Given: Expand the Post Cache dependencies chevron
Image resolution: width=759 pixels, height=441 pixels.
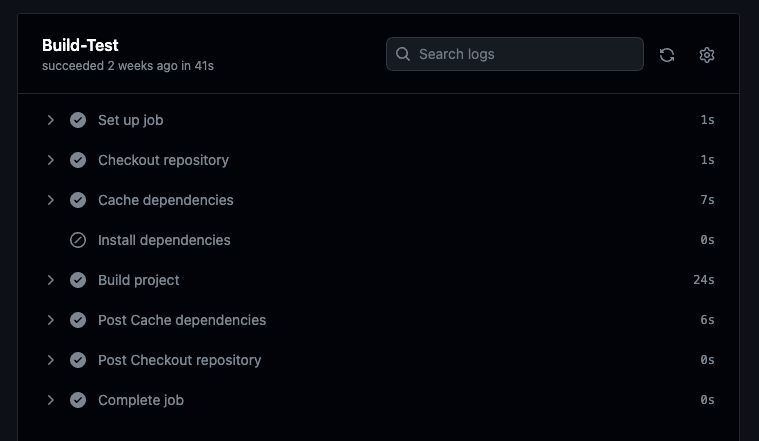Looking at the screenshot, I should pos(50,320).
